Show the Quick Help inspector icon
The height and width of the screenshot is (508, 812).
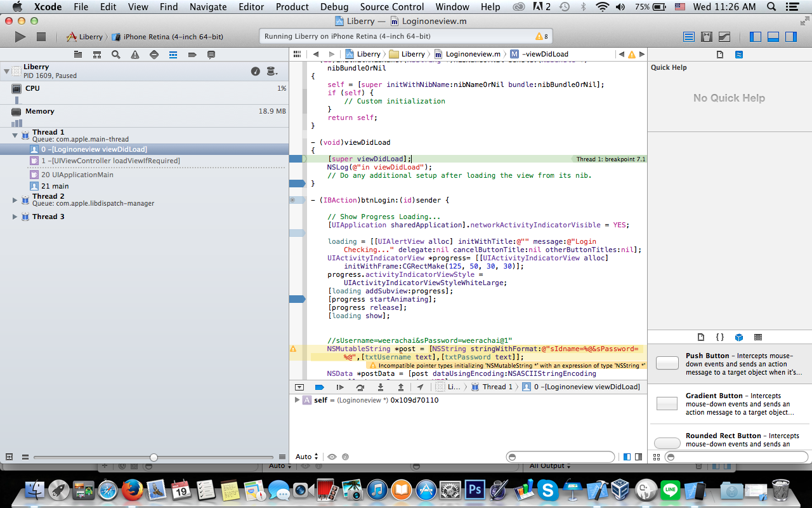739,55
